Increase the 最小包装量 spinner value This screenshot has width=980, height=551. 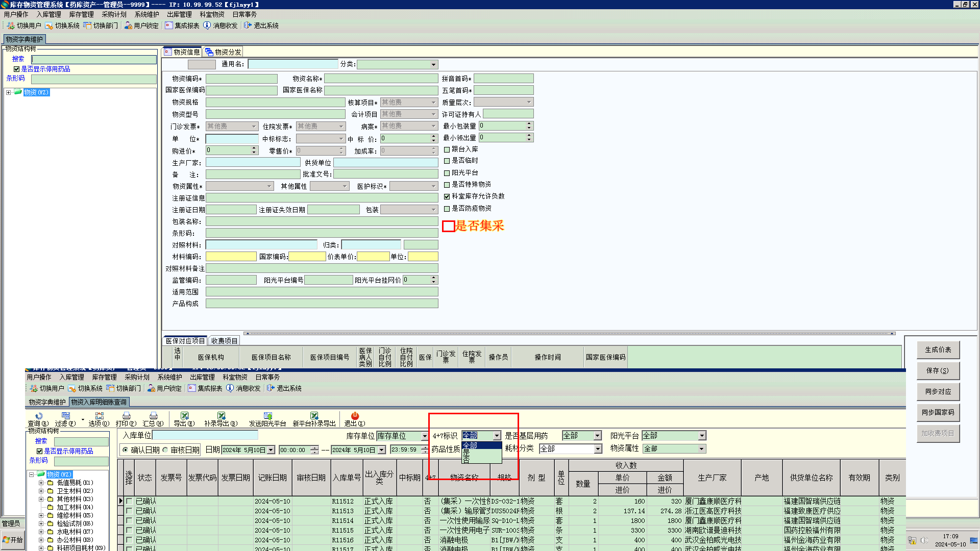[x=529, y=123]
